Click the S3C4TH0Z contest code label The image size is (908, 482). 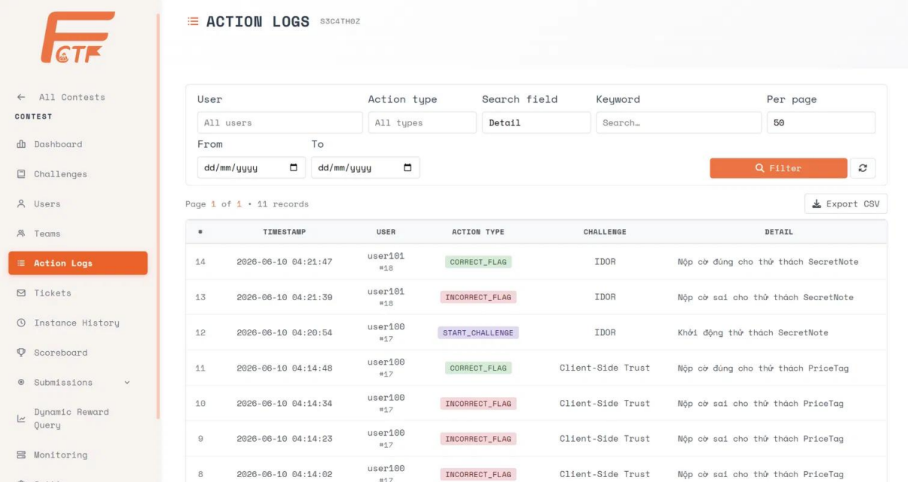pos(340,21)
